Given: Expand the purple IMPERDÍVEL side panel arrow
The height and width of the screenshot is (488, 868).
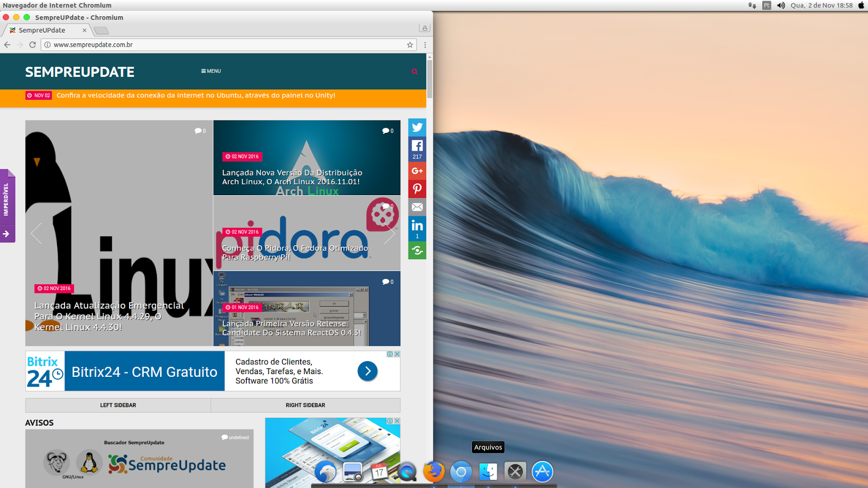Looking at the screenshot, I should [x=7, y=234].
